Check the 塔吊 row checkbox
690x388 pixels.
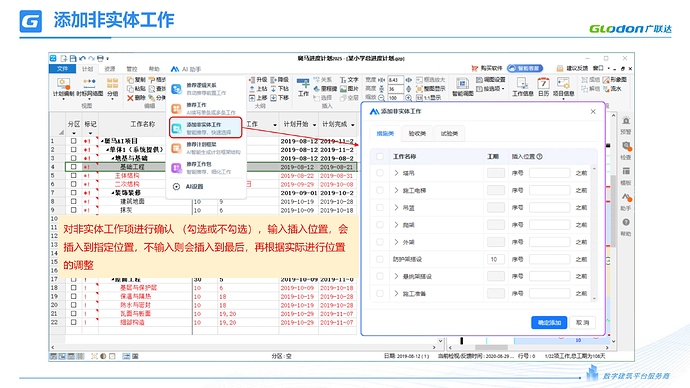(x=379, y=173)
